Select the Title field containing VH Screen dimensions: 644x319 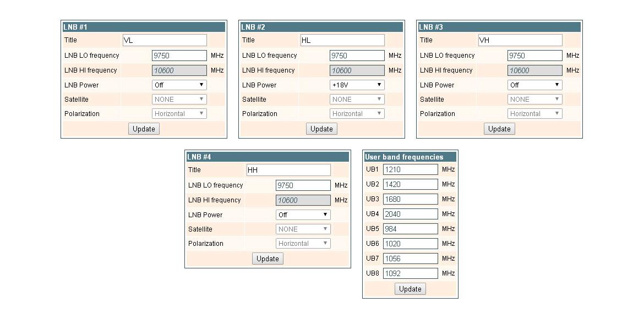520,40
